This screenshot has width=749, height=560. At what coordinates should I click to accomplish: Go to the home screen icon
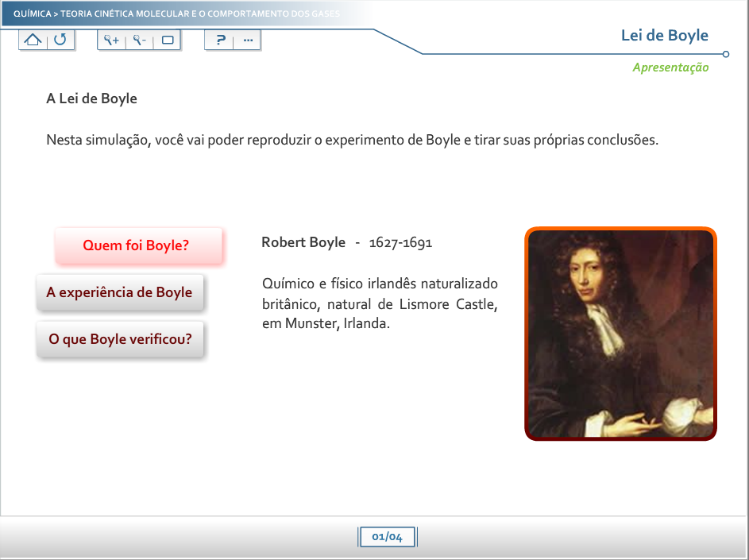pos(33,40)
